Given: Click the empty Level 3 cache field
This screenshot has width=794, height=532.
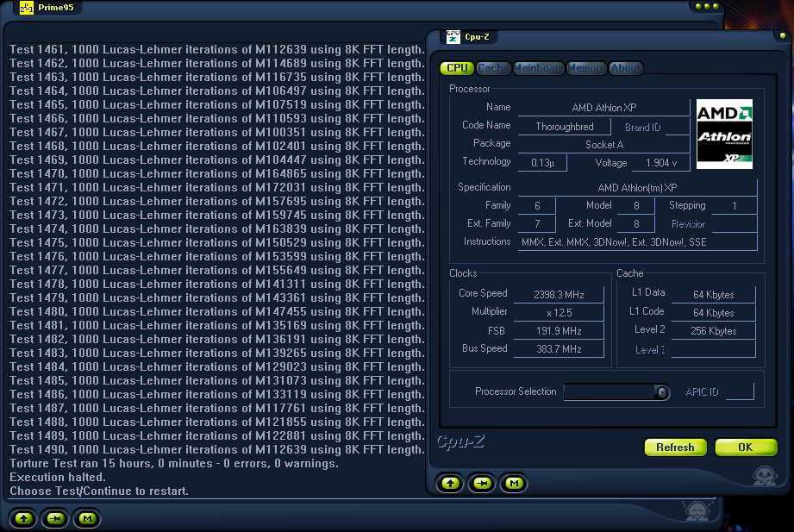Looking at the screenshot, I should click(713, 349).
